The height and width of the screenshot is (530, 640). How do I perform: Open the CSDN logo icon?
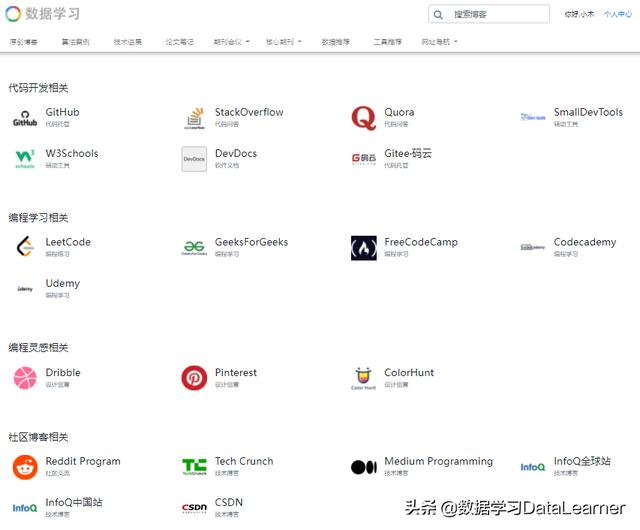[x=194, y=508]
